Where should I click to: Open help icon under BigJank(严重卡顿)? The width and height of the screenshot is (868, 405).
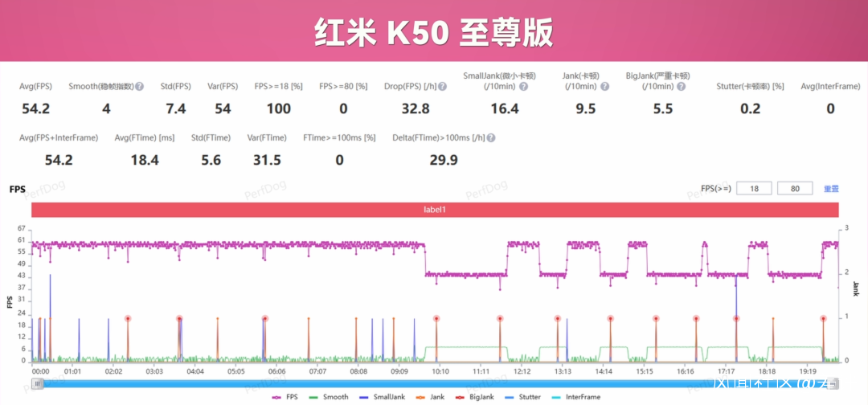point(682,87)
